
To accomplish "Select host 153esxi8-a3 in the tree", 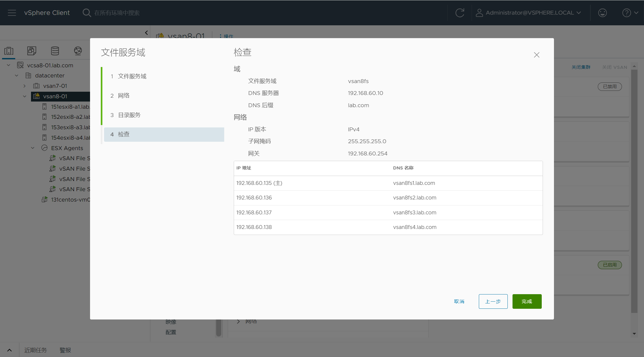I will click(x=70, y=127).
